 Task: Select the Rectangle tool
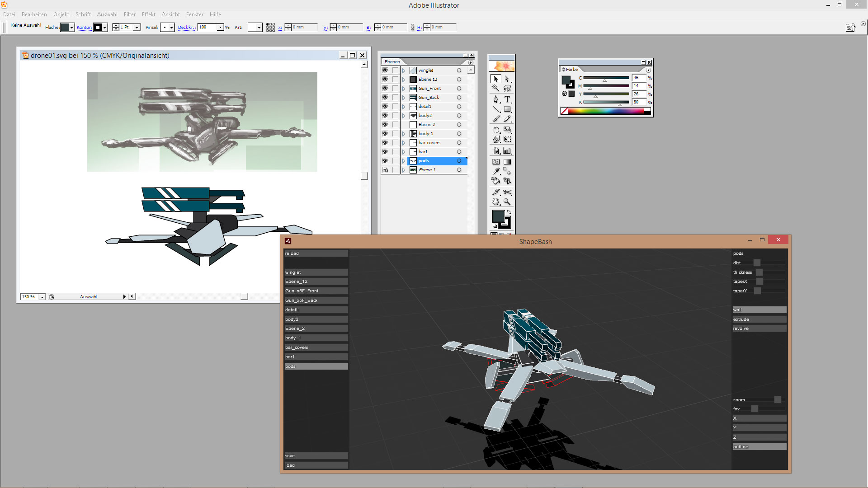(507, 109)
